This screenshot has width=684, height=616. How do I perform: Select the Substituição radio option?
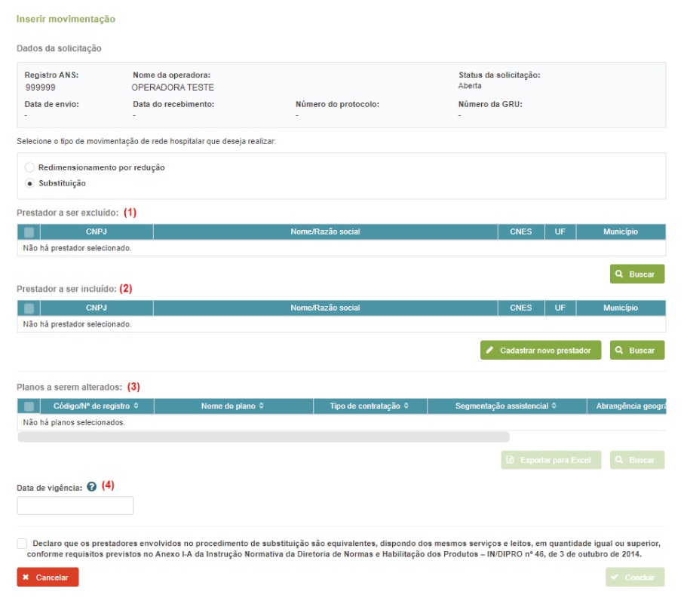click(x=30, y=183)
